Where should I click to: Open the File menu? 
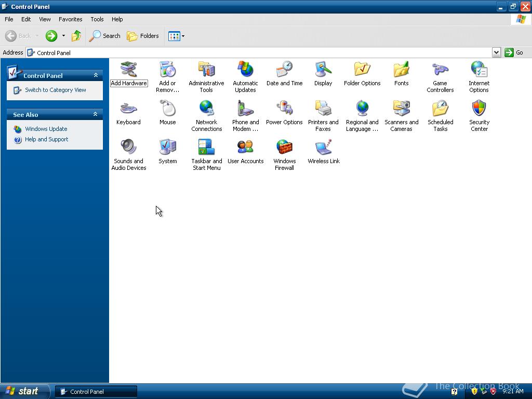pos(9,19)
